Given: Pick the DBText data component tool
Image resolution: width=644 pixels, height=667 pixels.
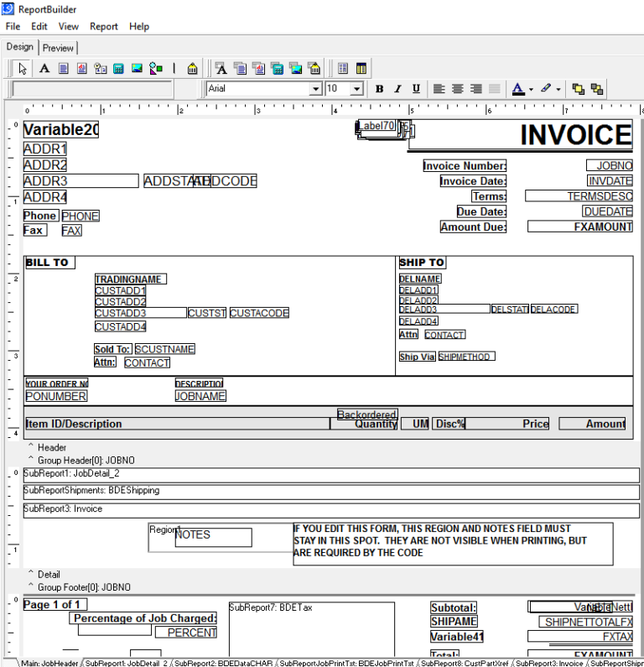Looking at the screenshot, I should point(221,69).
